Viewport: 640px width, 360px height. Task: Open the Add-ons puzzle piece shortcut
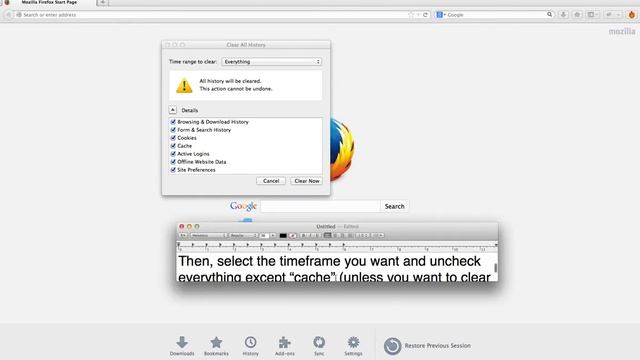coord(284,346)
